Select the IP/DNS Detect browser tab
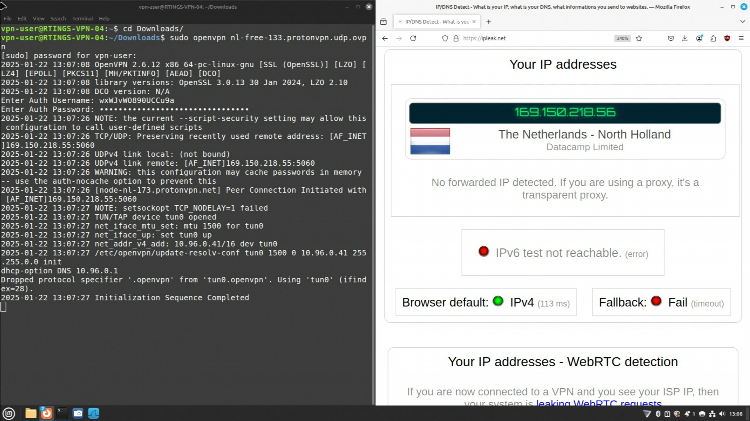 pos(436,22)
